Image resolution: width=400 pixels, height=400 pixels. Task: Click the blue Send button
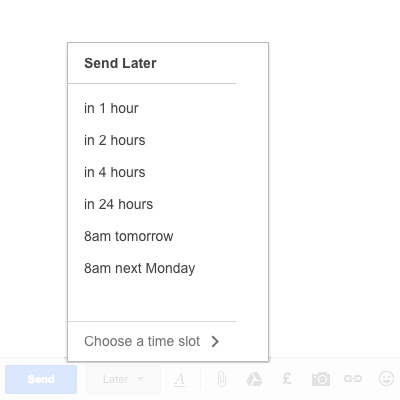point(41,379)
